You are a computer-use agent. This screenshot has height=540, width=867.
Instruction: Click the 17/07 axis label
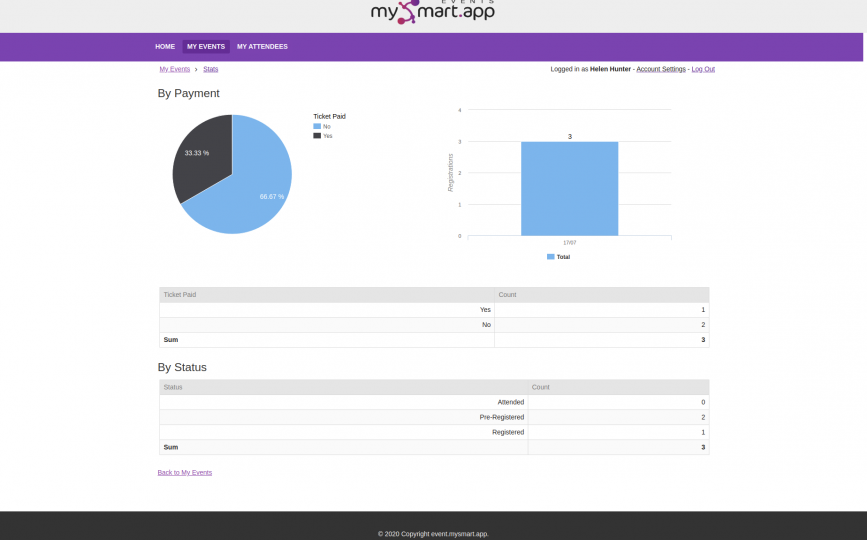pyautogui.click(x=570, y=243)
